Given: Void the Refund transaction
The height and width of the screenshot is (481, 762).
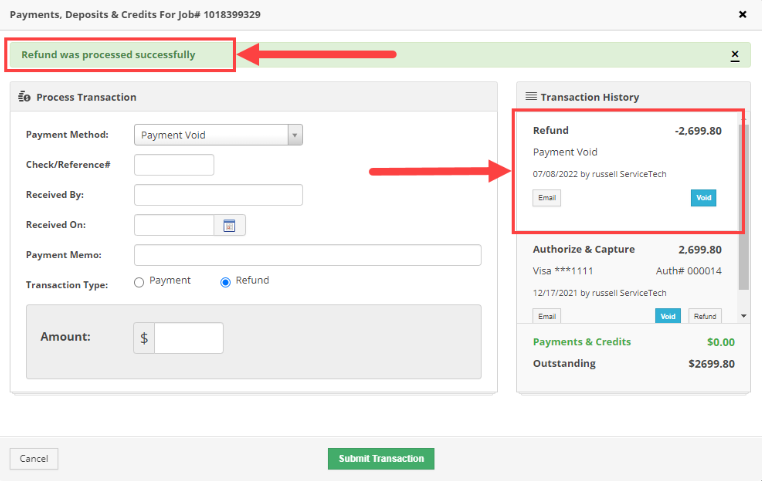Looking at the screenshot, I should [x=703, y=198].
